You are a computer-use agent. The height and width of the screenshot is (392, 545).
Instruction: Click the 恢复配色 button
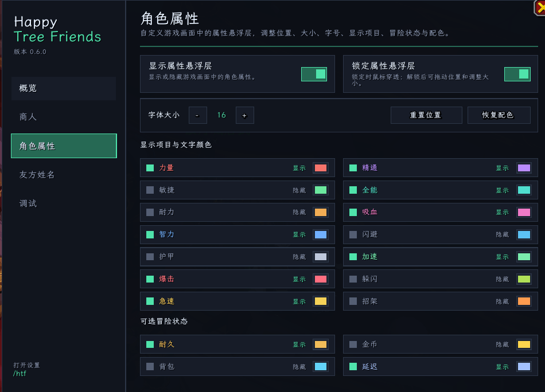click(499, 115)
